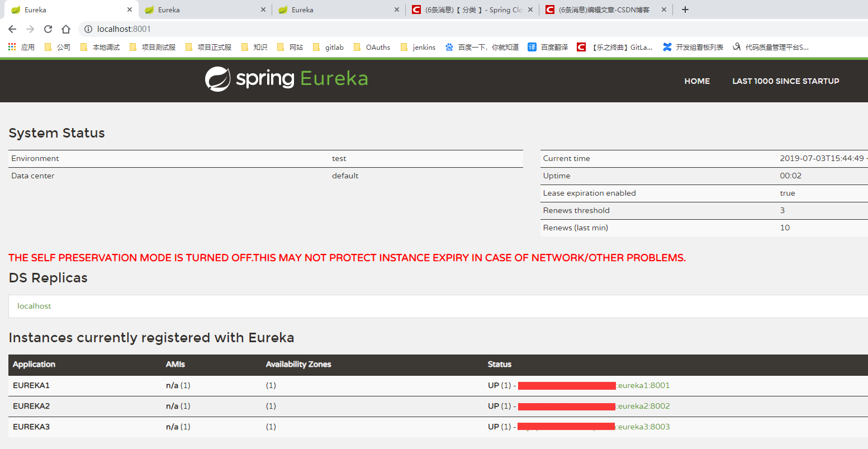The width and height of the screenshot is (868, 449).
Task: Open the eureka3:8003 instance link
Action: [643, 427]
